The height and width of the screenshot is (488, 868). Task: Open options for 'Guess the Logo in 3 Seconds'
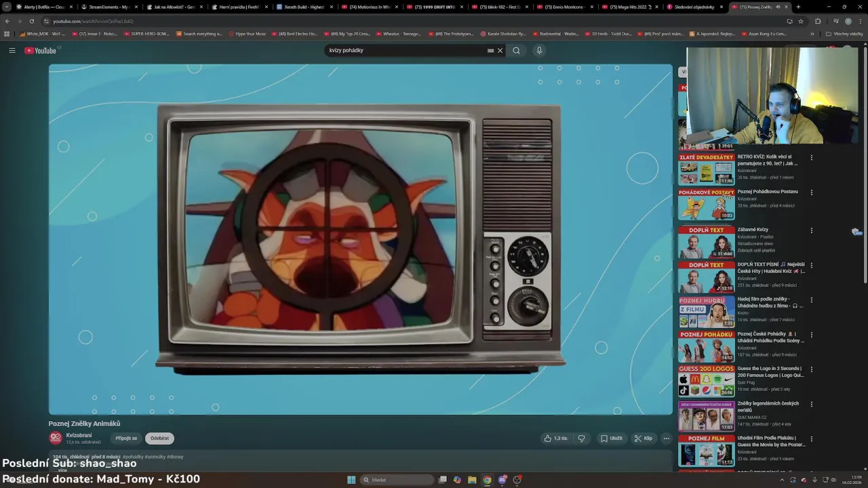812,369
